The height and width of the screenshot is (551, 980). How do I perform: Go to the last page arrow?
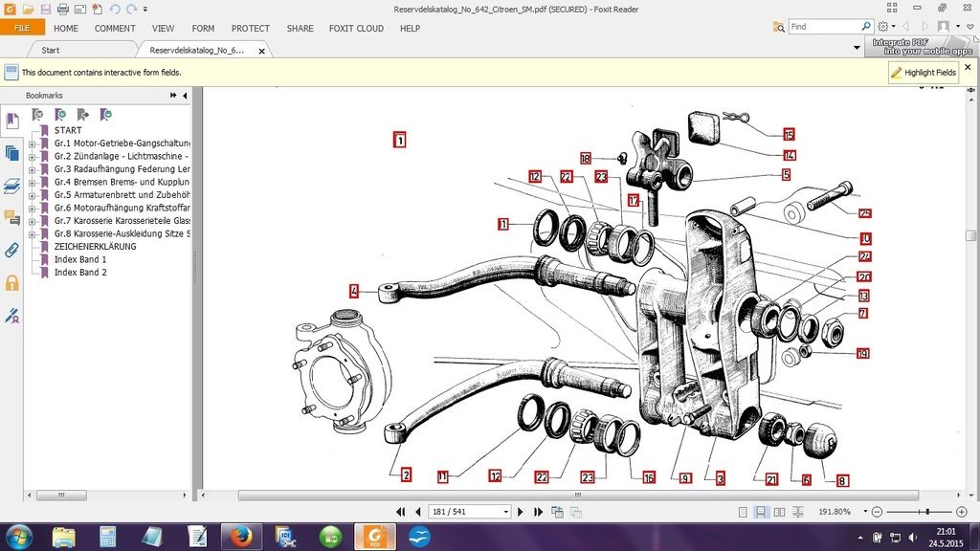click(x=538, y=513)
